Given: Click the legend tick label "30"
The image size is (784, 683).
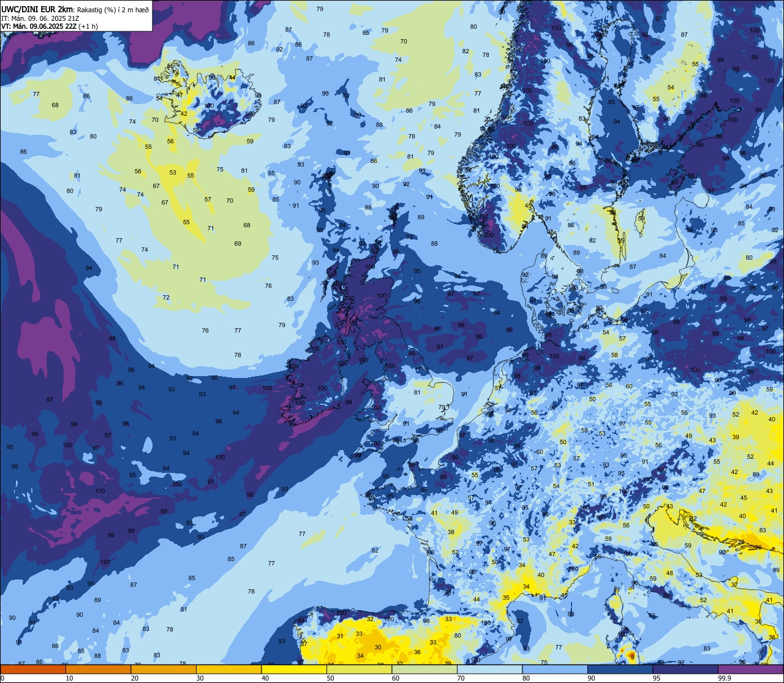Looking at the screenshot, I should coord(200,678).
